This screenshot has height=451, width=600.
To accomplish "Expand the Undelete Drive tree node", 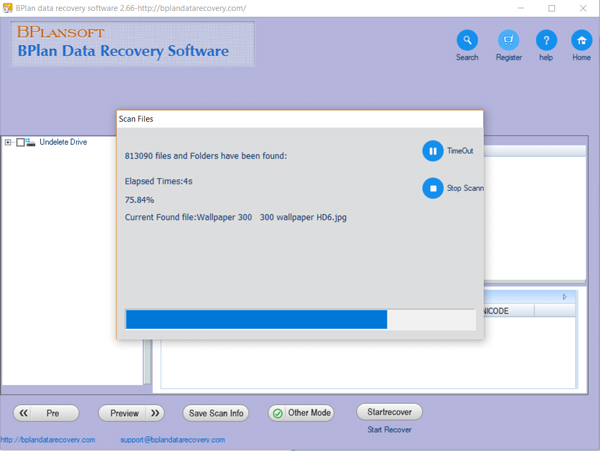I will point(8,143).
